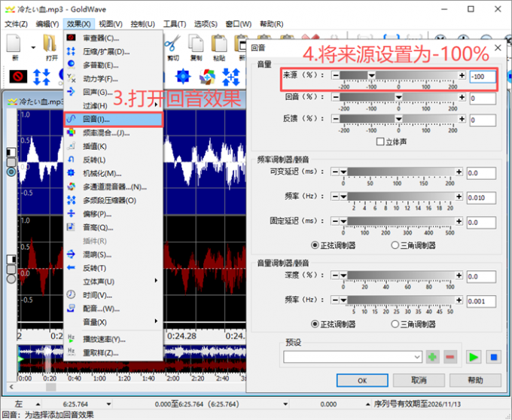Enable the 立体声 checkbox
Image resolution: width=512 pixels, height=420 pixels.
379,142
